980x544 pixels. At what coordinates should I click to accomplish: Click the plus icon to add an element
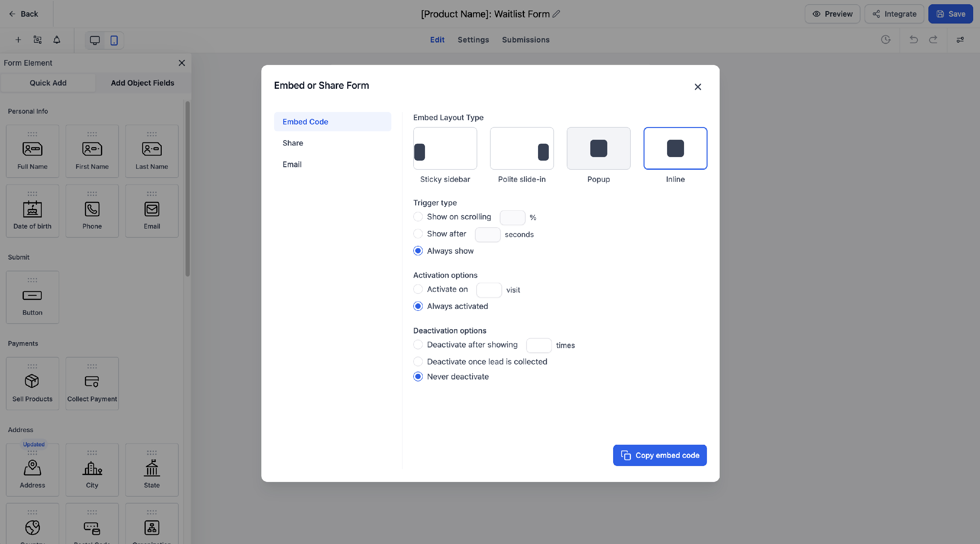[18, 40]
